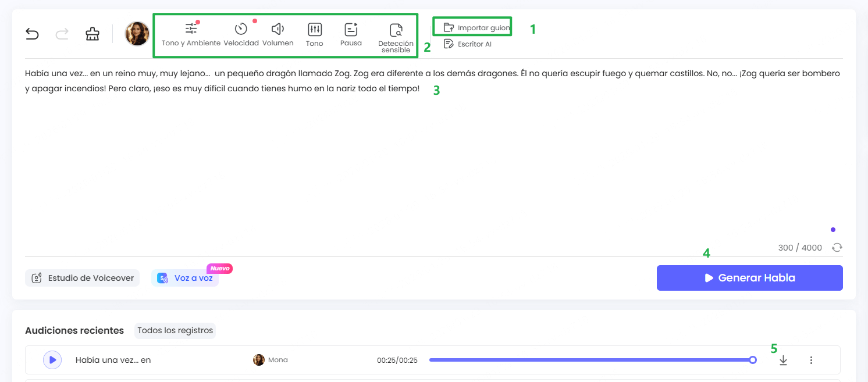Open the three-dot options menu on the audition
This screenshot has height=382, width=868.
click(811, 360)
